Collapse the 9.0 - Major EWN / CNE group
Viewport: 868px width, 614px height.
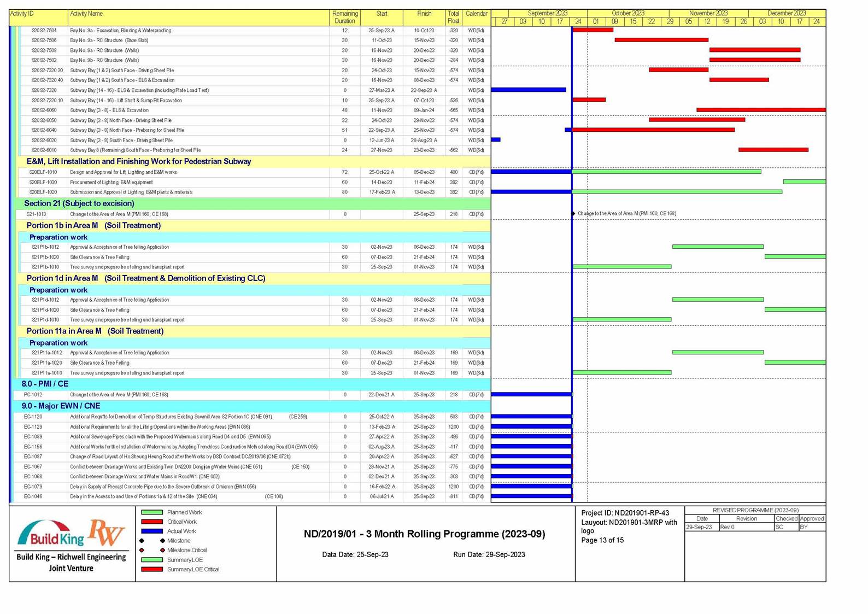point(60,406)
